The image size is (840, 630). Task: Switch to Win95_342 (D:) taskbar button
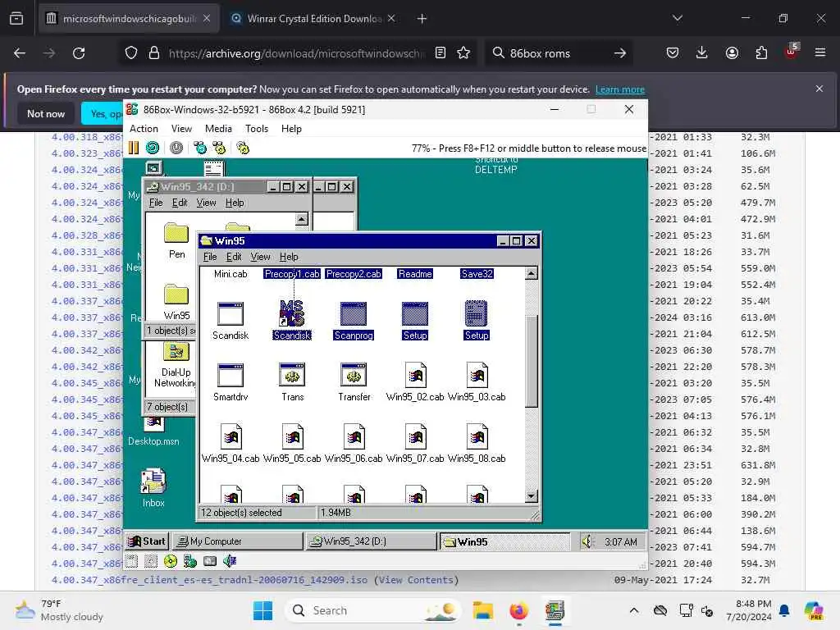point(371,541)
